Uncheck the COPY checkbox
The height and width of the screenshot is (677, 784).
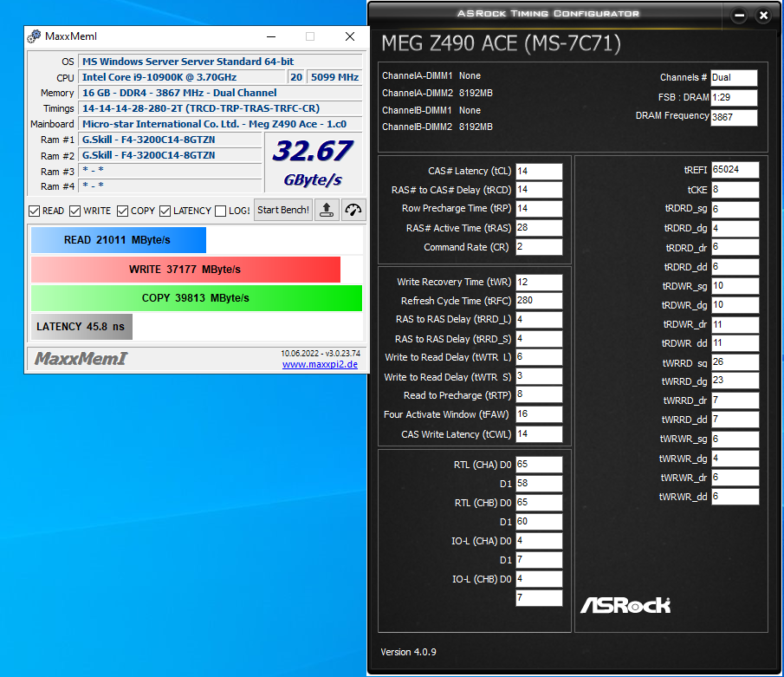122,212
